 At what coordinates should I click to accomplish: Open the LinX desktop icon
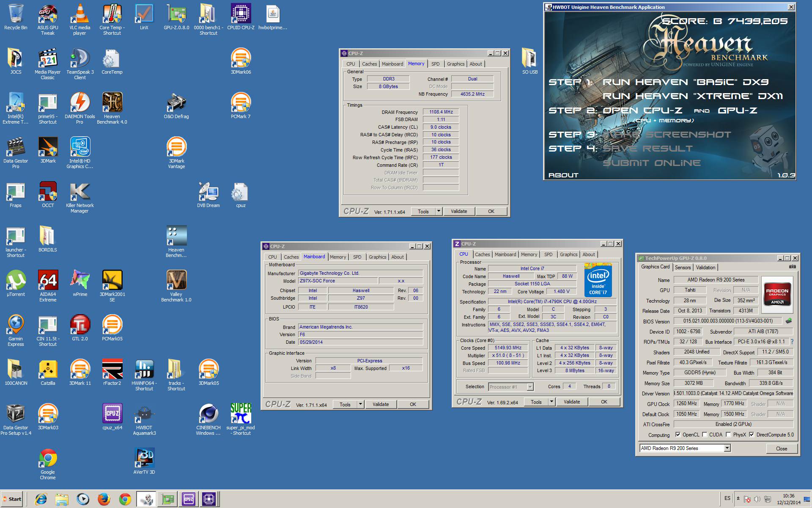(x=144, y=17)
